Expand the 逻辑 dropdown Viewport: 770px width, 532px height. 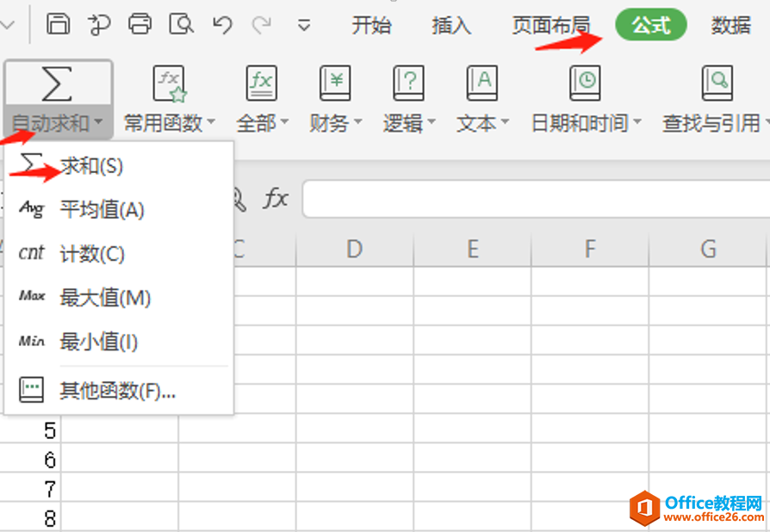(x=432, y=121)
